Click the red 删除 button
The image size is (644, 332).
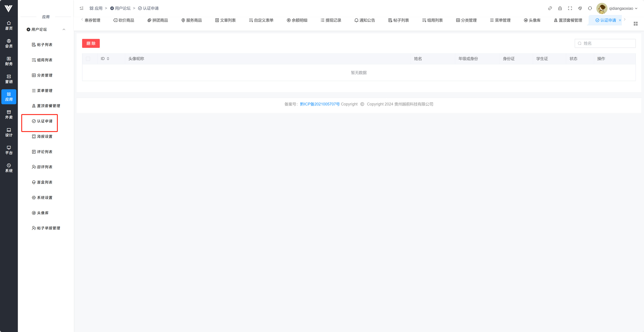91,43
